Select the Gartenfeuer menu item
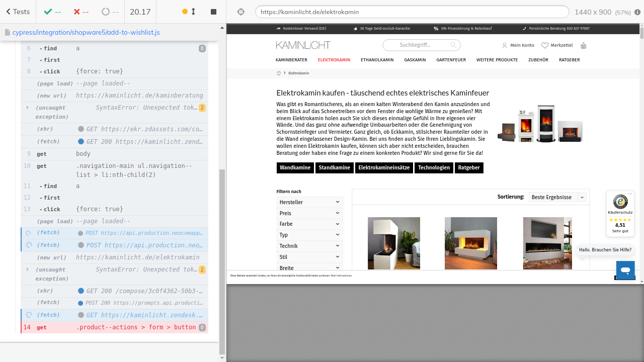The height and width of the screenshot is (362, 644). tap(451, 60)
